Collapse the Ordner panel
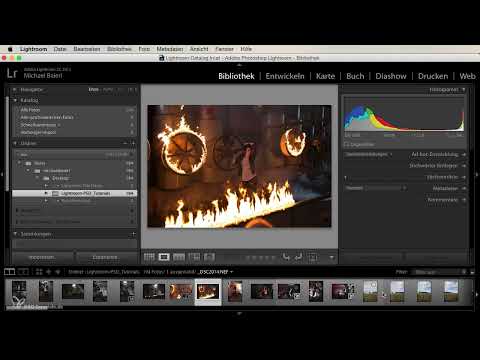Viewport: 480px width, 360px height. click(x=15, y=143)
